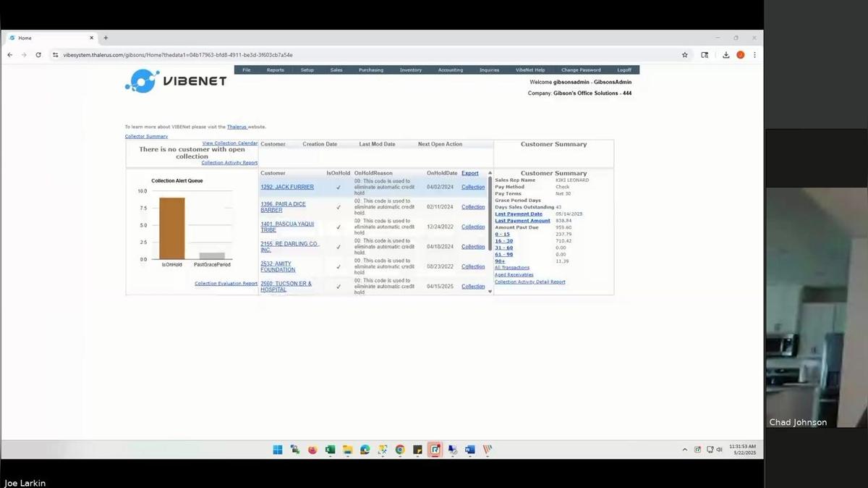The image size is (868, 488).
Task: Open the Inventory menu
Action: [x=410, y=70]
